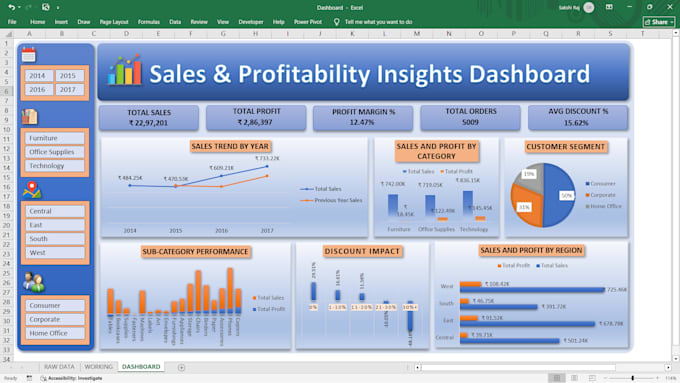Open Customize Quick Access Toolbar dropdown
Screen dimensions: 680x383
58,8
